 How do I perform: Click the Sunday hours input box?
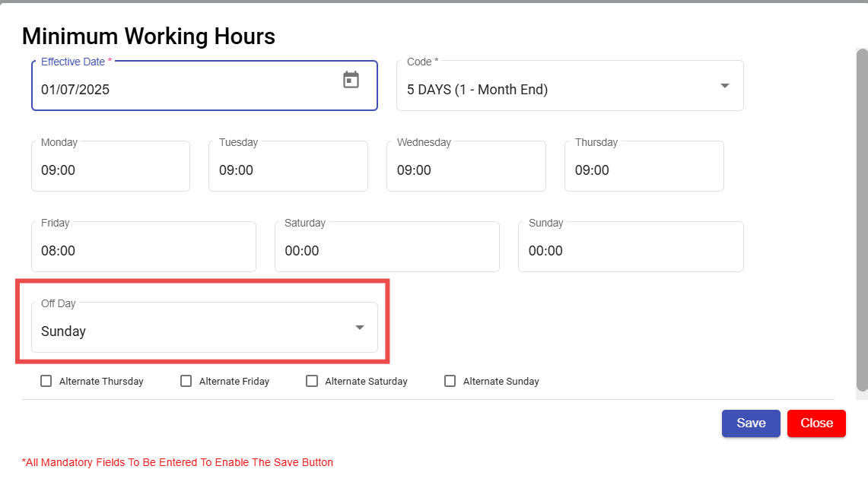pos(630,251)
